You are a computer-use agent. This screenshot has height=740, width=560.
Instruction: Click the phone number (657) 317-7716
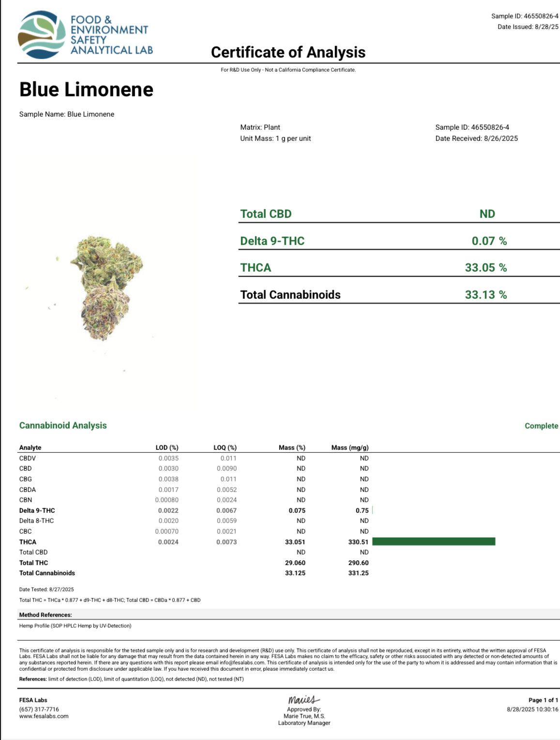point(39,709)
